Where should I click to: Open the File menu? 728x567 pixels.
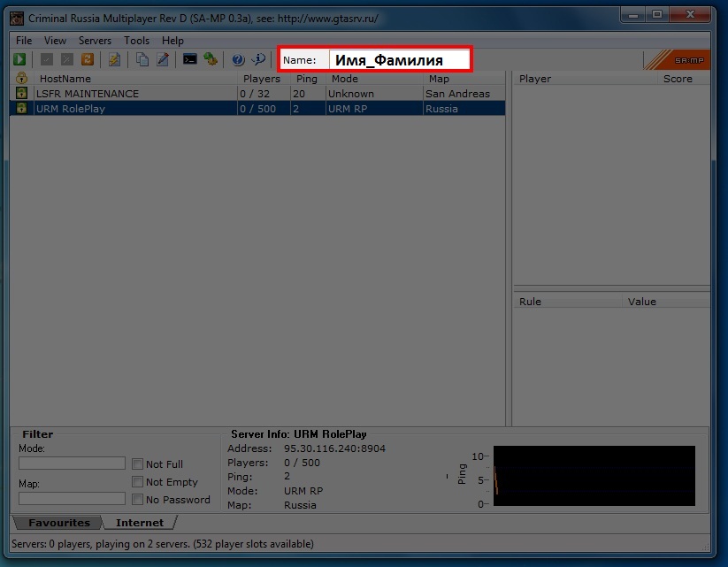click(24, 41)
